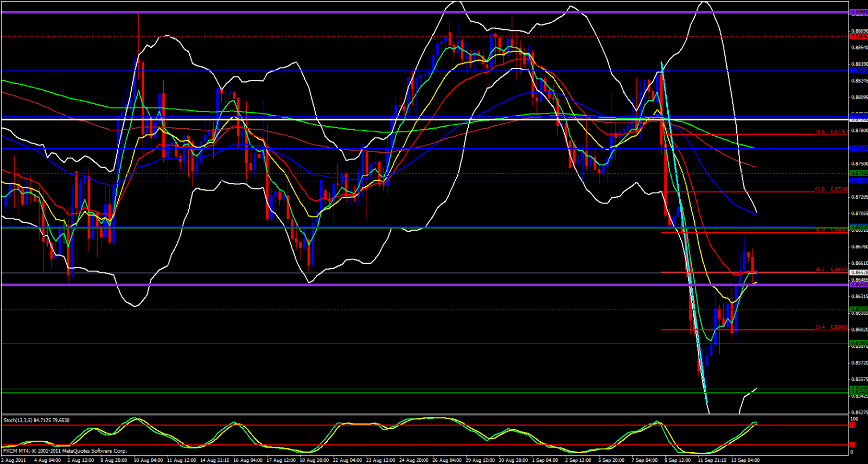This screenshot has height=464, width=868.
Task: Click the 0.87205 price axis value
Action: pos(859,197)
